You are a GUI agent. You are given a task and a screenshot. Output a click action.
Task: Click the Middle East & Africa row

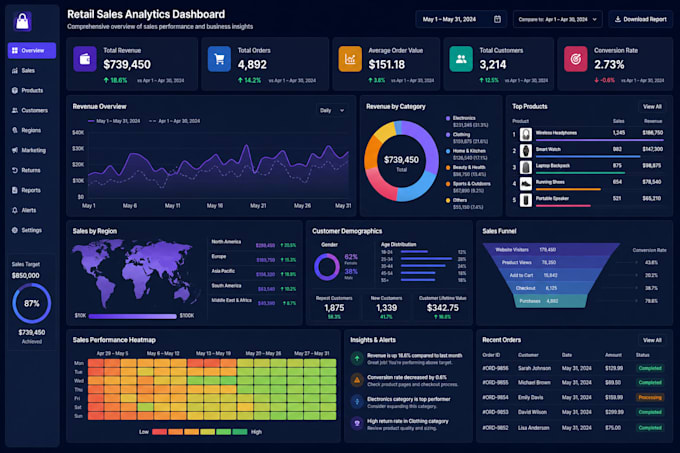click(254, 302)
